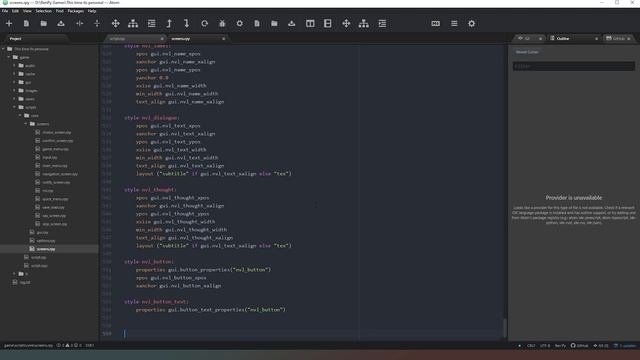Expand the gui folder
Screen dimensions: 640x360
click(x=14, y=82)
